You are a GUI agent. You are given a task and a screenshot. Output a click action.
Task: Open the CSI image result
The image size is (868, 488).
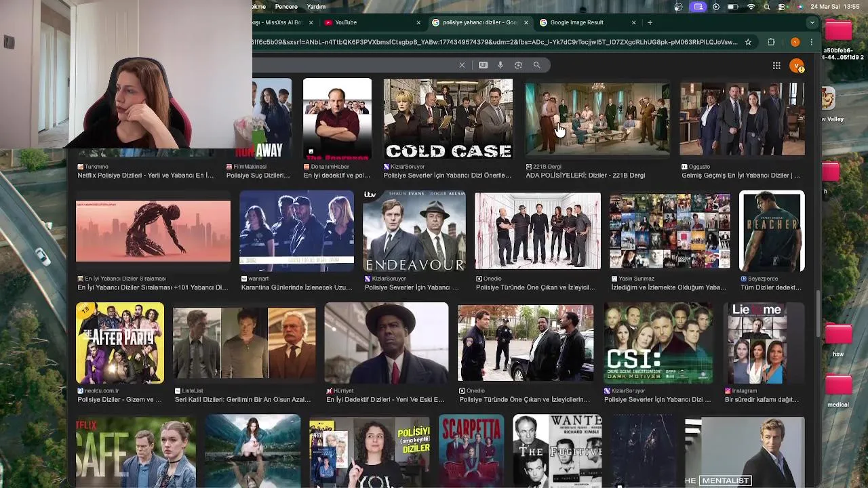pos(658,343)
